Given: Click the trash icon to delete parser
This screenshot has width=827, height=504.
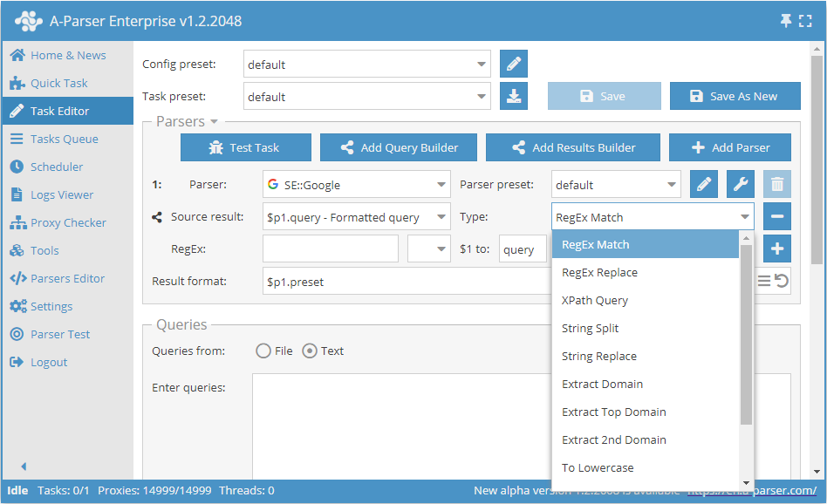Looking at the screenshot, I should point(777,184).
